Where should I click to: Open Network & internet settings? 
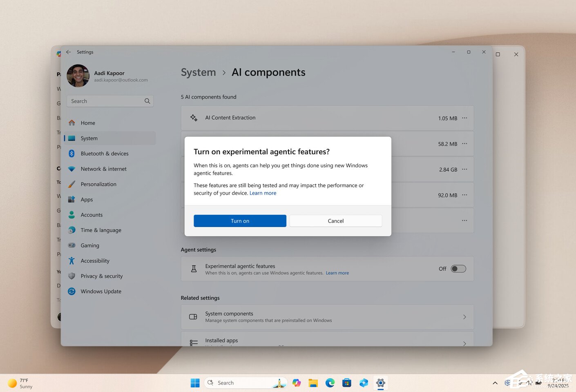click(x=103, y=169)
